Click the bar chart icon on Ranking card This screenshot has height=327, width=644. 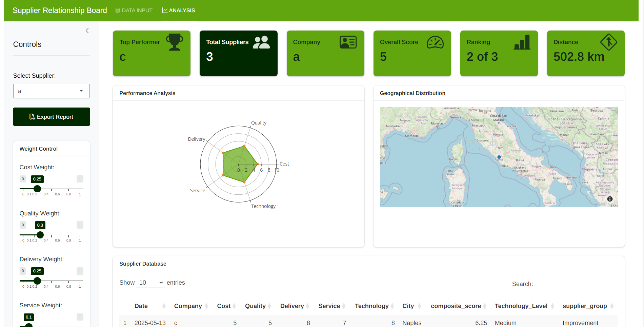point(522,42)
